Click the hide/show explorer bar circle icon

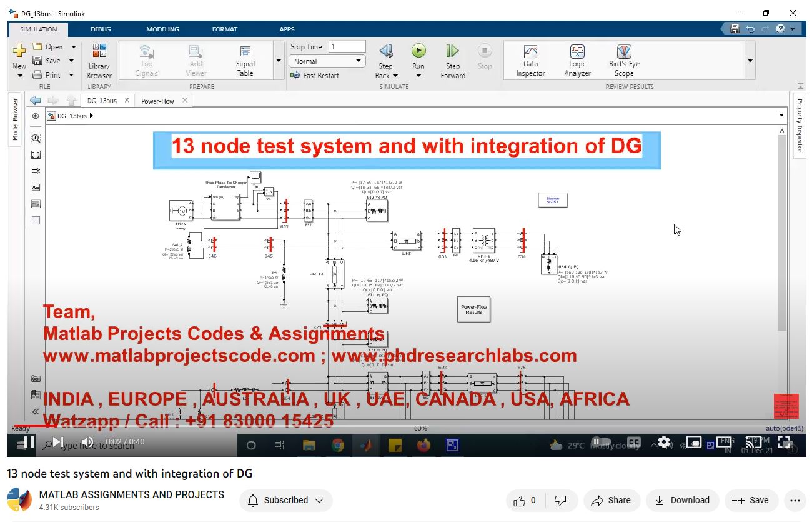click(35, 116)
